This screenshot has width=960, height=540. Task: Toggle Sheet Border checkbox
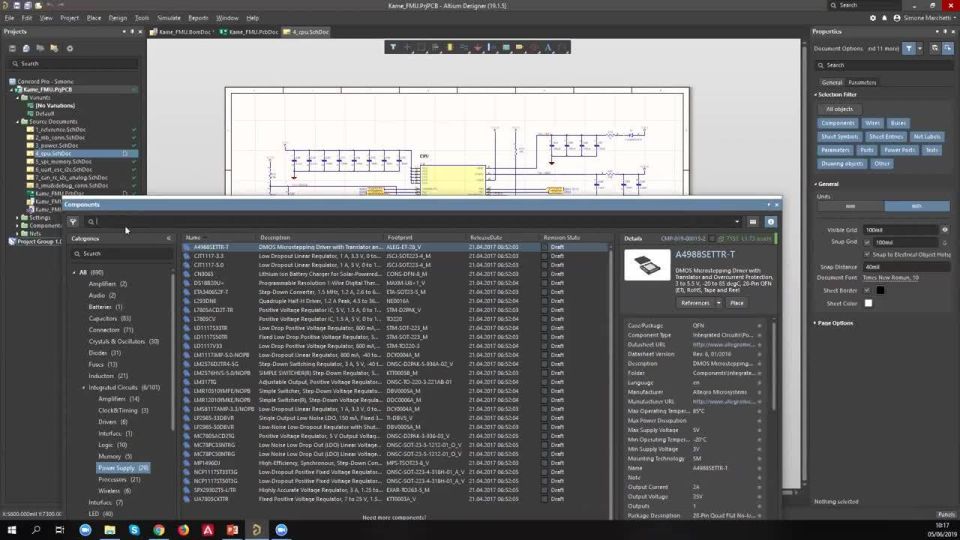tap(867, 290)
